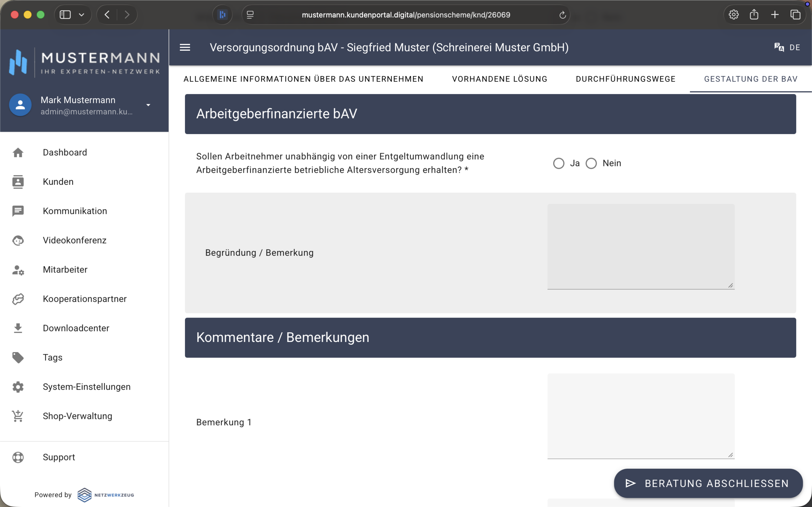The height and width of the screenshot is (507, 812).
Task: Open Safari sidebar options chevron
Action: tap(82, 15)
